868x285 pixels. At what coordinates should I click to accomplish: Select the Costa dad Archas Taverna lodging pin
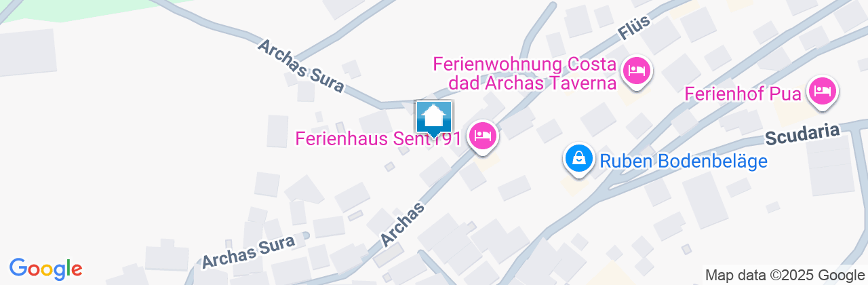click(x=636, y=72)
